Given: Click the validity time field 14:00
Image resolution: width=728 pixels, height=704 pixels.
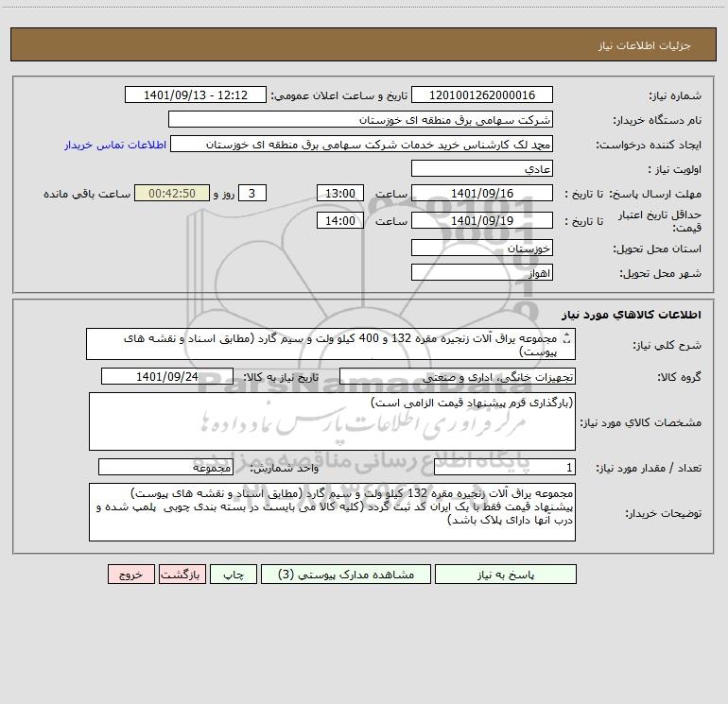Looking at the screenshot, I should point(339,220).
